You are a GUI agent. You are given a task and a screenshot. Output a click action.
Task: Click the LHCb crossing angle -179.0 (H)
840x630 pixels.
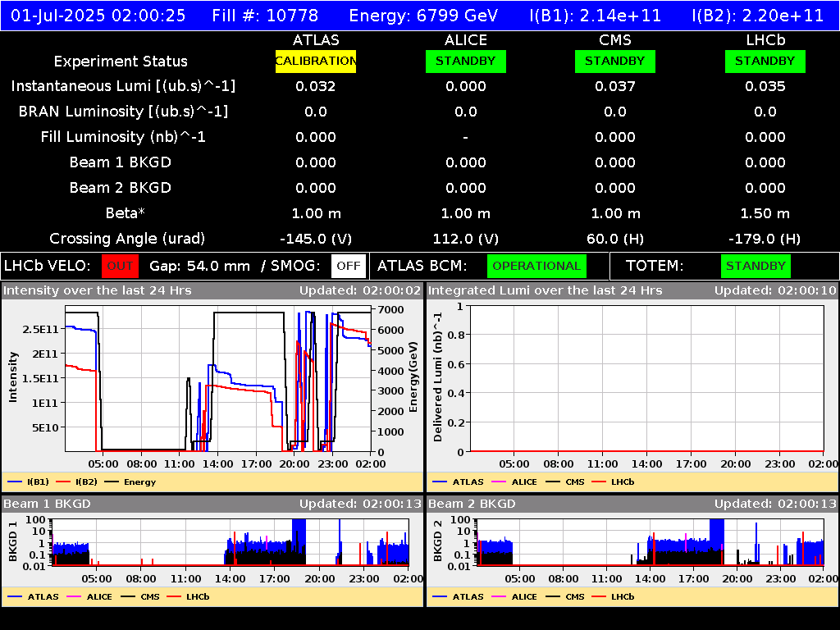pyautogui.click(x=765, y=239)
